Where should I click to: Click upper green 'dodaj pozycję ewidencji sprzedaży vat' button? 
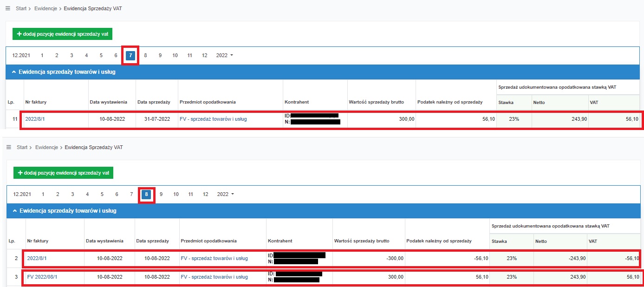tap(62, 34)
